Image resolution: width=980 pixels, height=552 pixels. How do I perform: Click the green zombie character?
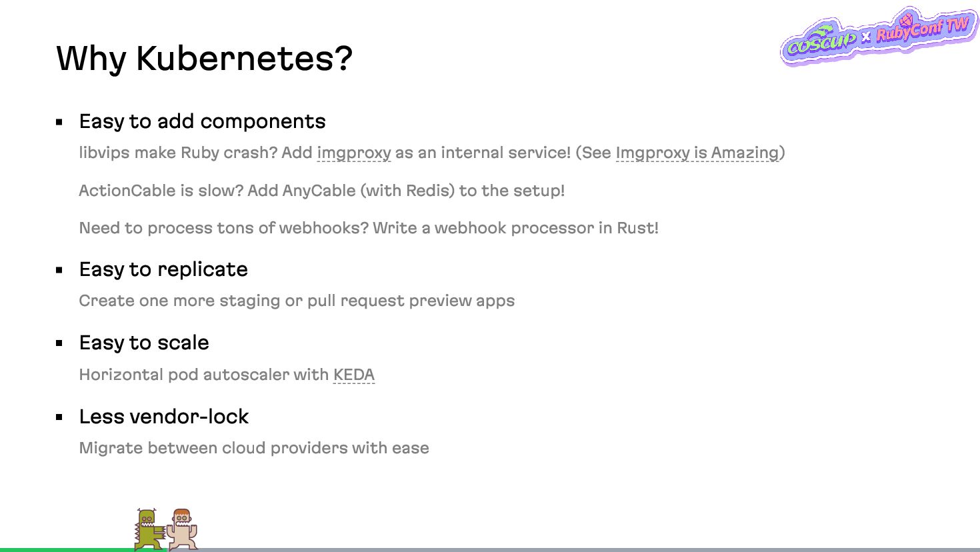[x=149, y=529]
